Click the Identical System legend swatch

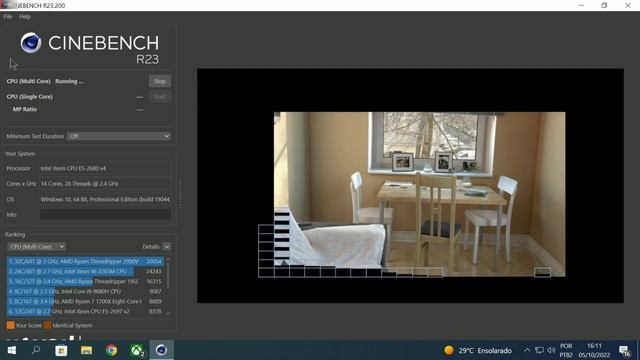tap(48, 325)
